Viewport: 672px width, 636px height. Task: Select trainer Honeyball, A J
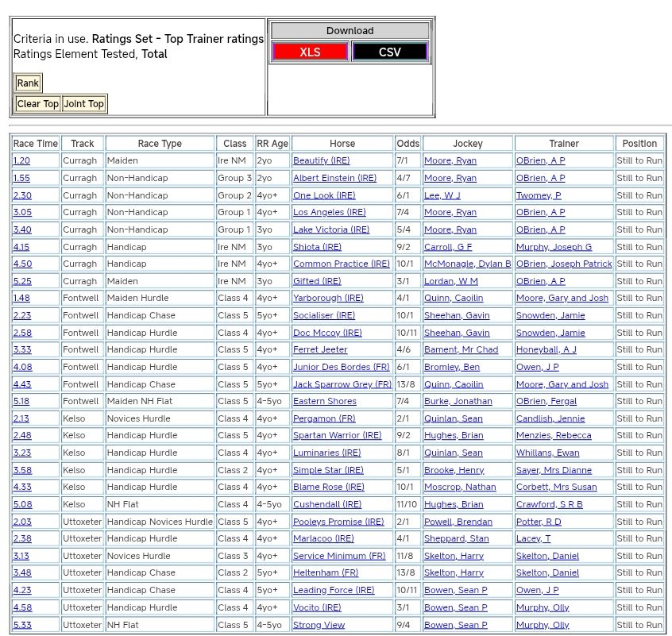tap(546, 350)
